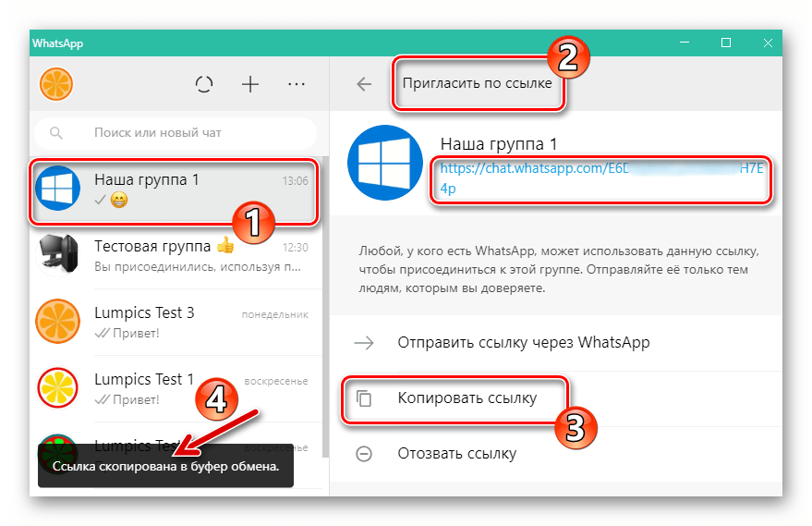
Task: Go back with the left arrow icon
Action: [364, 84]
